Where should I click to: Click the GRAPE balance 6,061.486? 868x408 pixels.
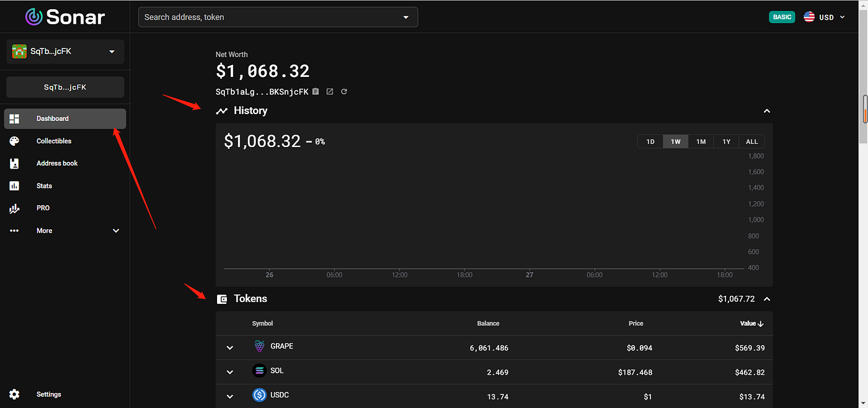[x=489, y=348]
